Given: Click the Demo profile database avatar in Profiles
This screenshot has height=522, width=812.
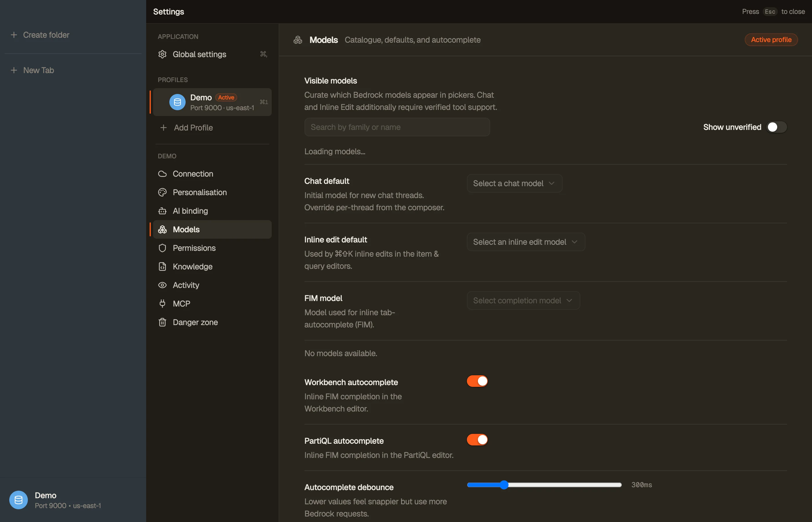Looking at the screenshot, I should pyautogui.click(x=177, y=102).
